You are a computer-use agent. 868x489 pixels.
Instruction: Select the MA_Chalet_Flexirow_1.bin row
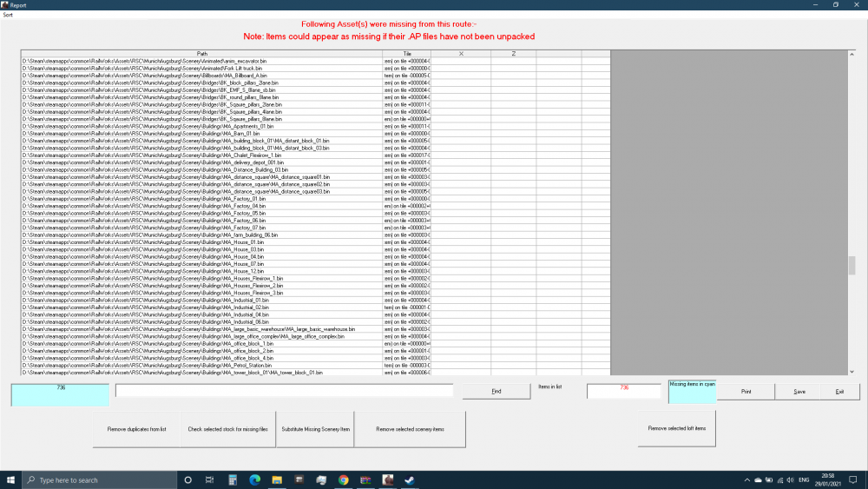pyautogui.click(x=316, y=155)
